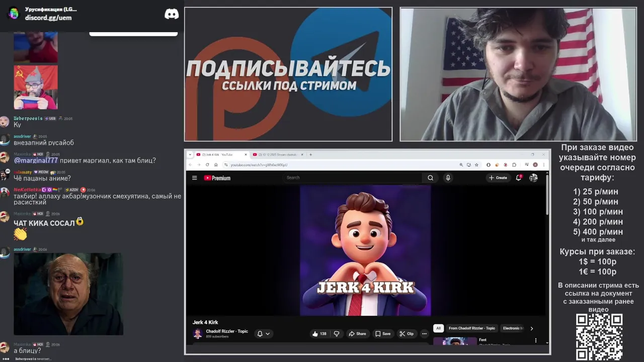Expand the browser tab search chevron
This screenshot has height=362, width=644.
pos(190,154)
